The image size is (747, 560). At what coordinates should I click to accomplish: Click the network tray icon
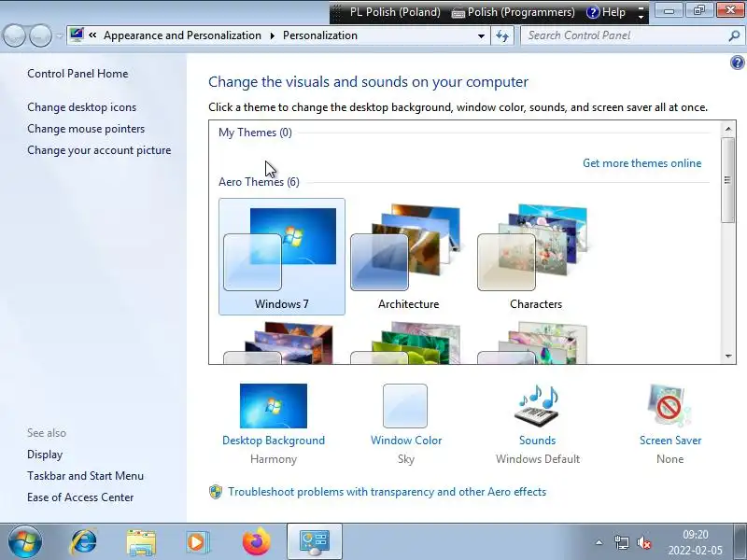621,542
